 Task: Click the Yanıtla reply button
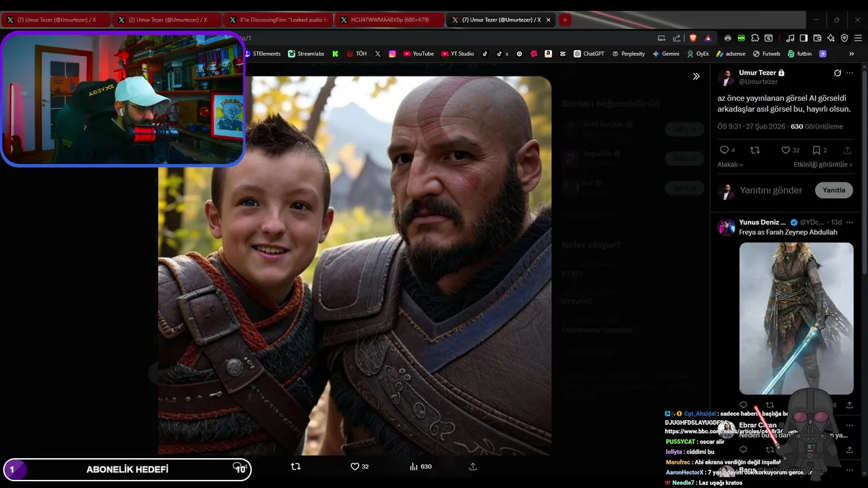tap(833, 190)
